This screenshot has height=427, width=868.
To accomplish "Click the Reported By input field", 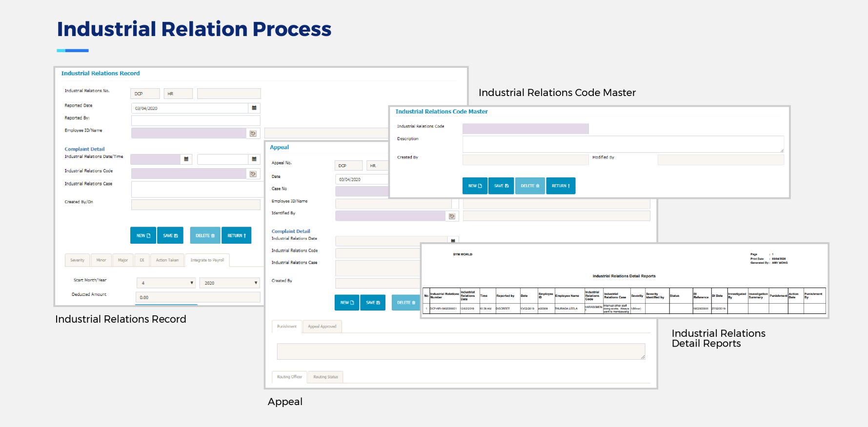I will pos(196,120).
